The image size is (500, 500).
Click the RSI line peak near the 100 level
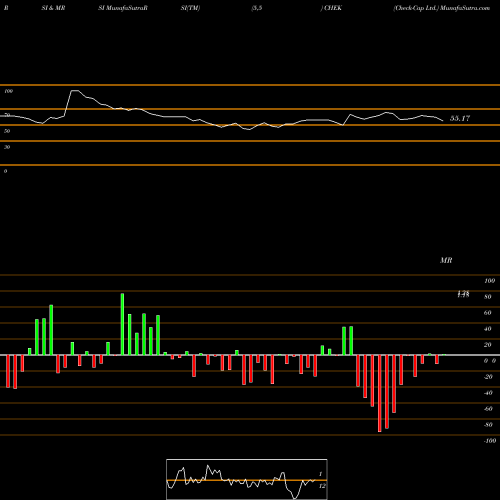75,91
